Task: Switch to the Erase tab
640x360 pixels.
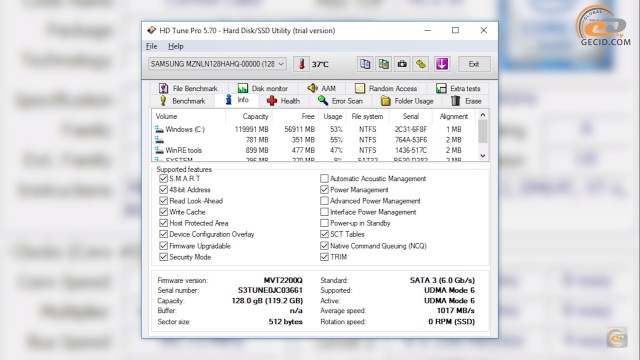Action: 466,101
